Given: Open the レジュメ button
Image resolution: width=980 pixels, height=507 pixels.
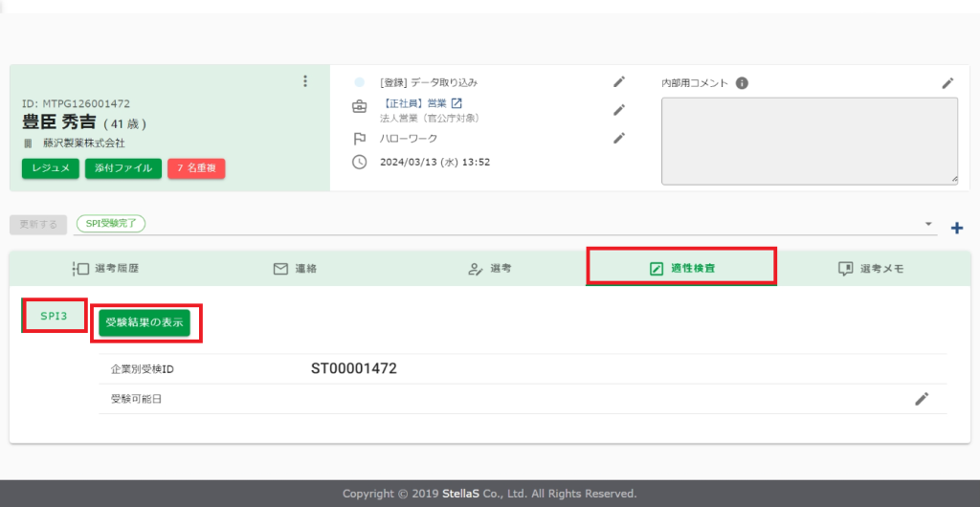Looking at the screenshot, I should click(51, 168).
